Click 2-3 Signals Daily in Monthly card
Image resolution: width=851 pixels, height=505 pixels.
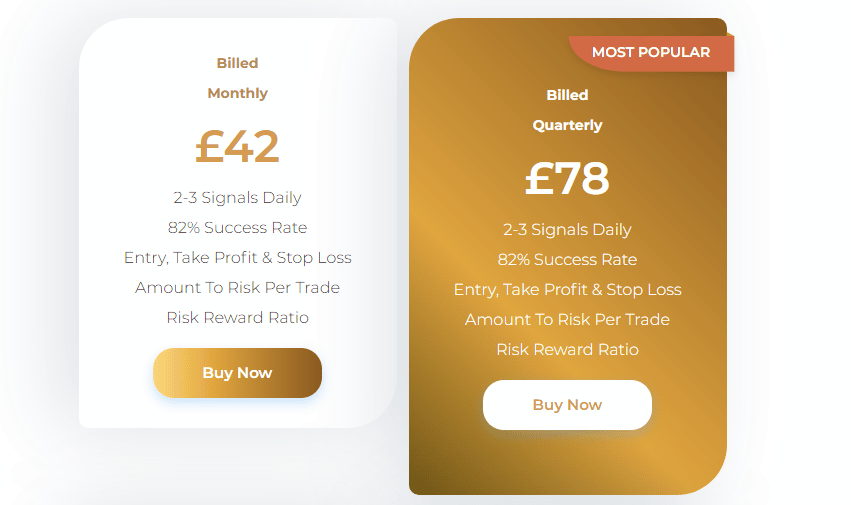point(237,198)
